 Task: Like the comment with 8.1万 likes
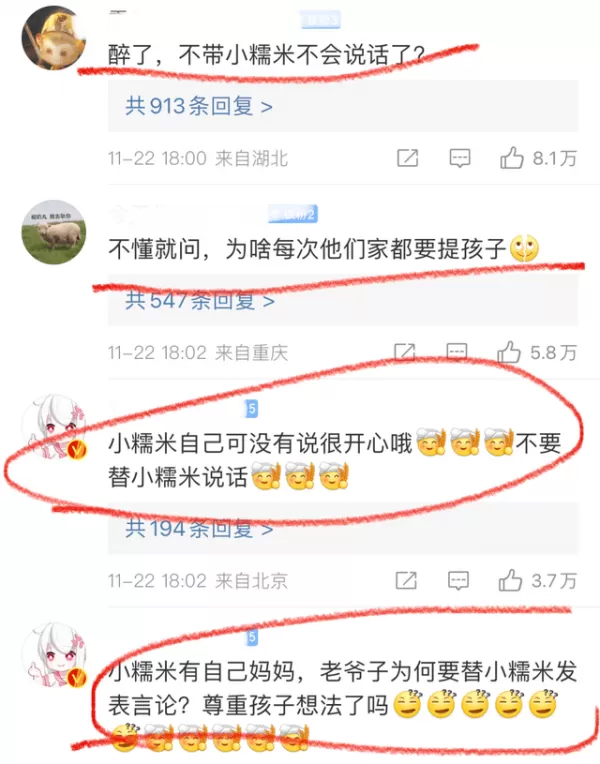[x=538, y=158]
